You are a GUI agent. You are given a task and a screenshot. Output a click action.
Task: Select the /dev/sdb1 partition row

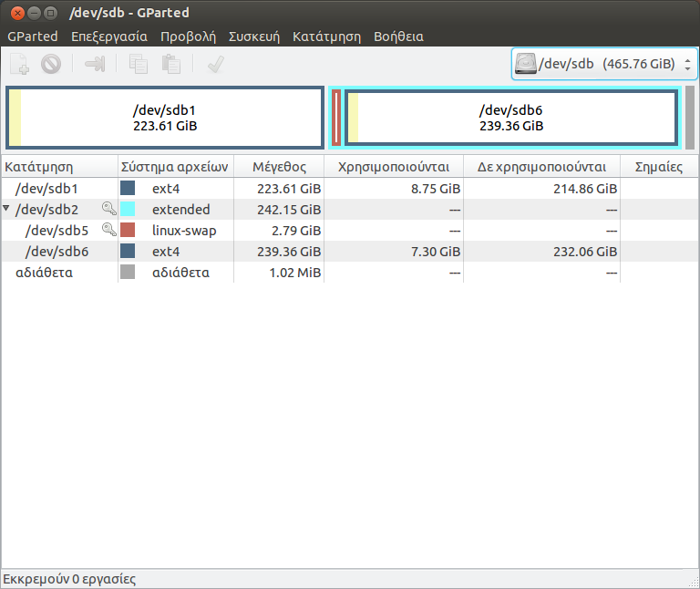[350, 189]
